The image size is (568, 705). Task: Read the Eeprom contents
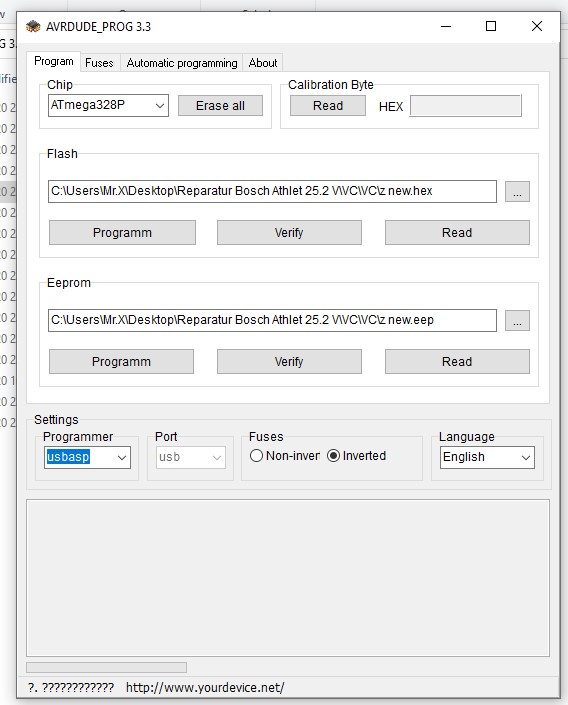pyautogui.click(x=457, y=361)
